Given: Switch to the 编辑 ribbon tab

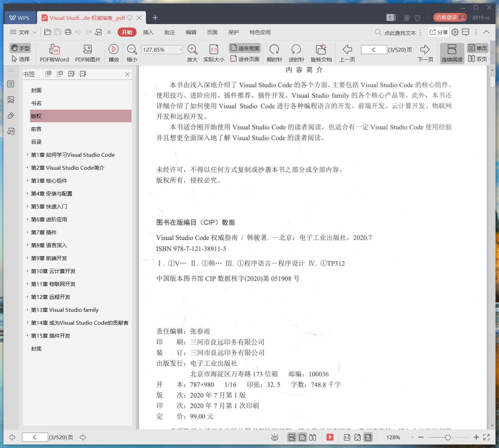Looking at the screenshot, I should tap(191, 32).
